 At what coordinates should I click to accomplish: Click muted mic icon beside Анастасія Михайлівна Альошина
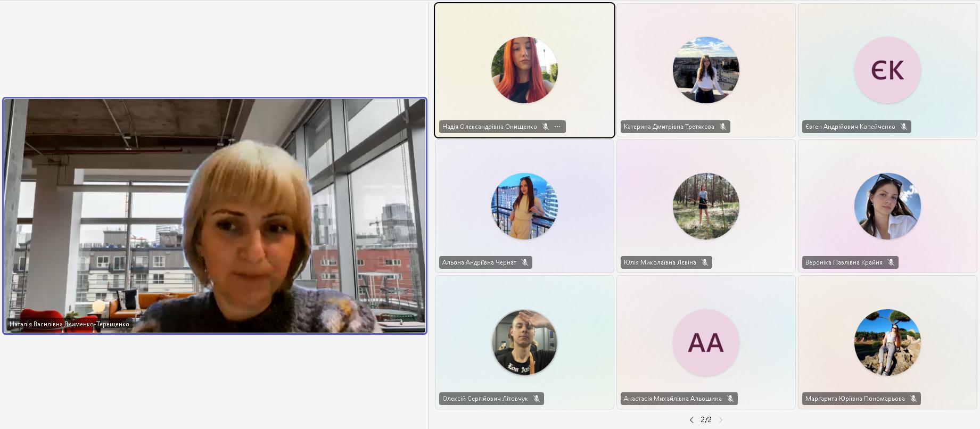click(730, 399)
